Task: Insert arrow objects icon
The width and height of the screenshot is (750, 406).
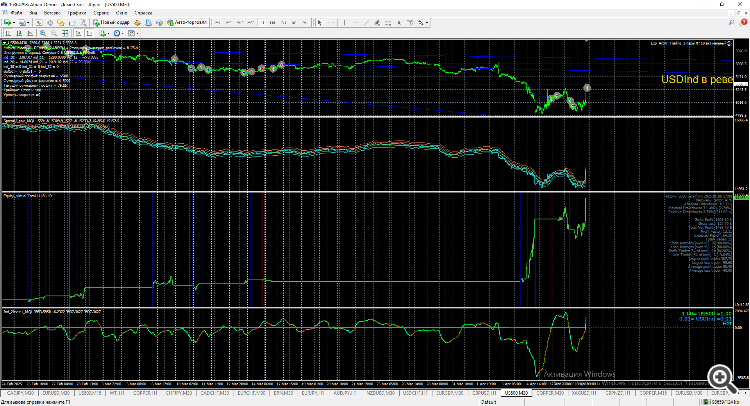Action: pyautogui.click(x=420, y=22)
